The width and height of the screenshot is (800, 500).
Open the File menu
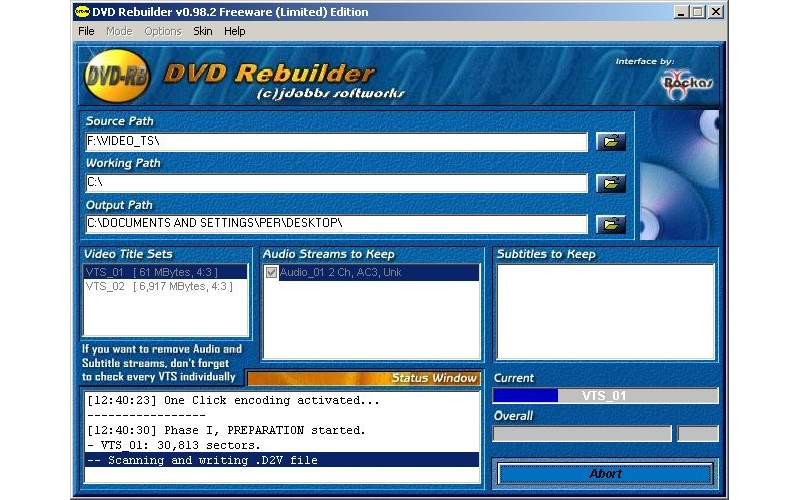point(86,31)
